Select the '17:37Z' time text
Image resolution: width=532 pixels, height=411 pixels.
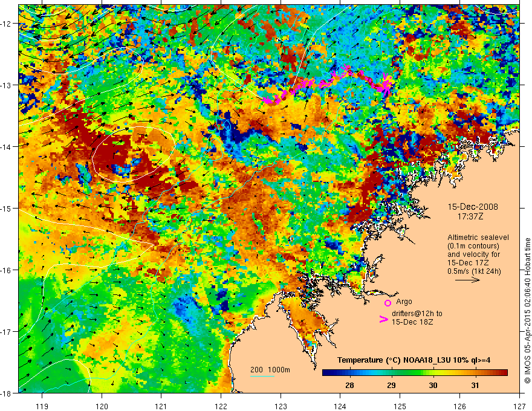click(470, 216)
